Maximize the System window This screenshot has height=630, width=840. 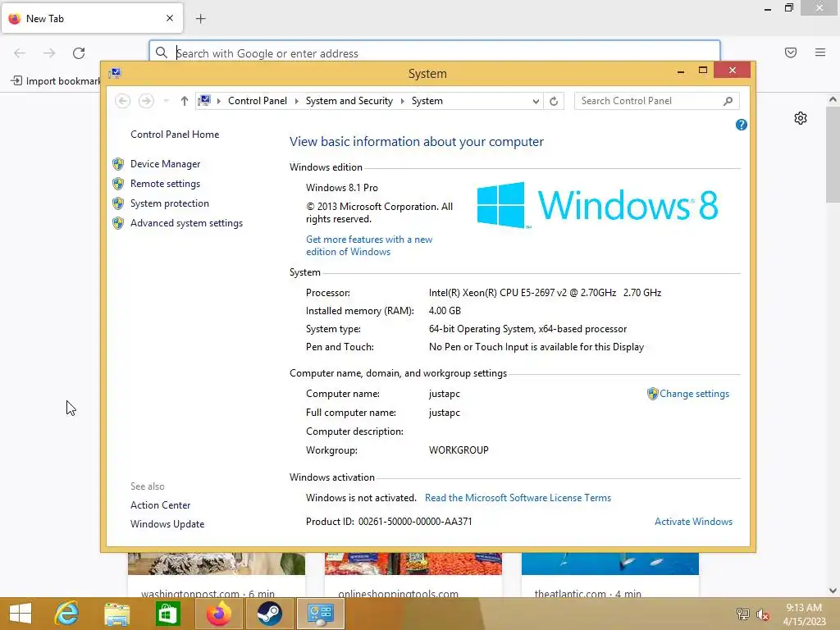coord(703,71)
